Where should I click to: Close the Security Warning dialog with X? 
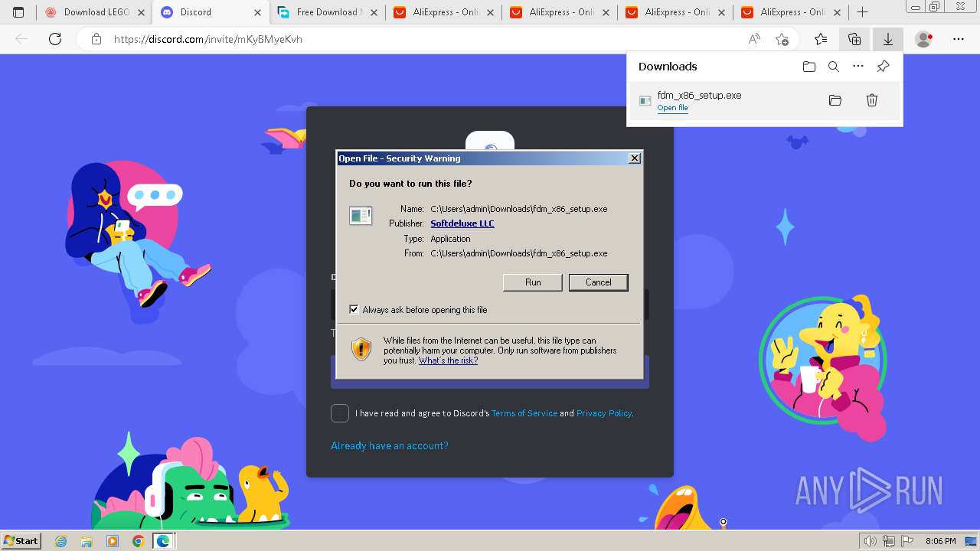[x=634, y=158]
